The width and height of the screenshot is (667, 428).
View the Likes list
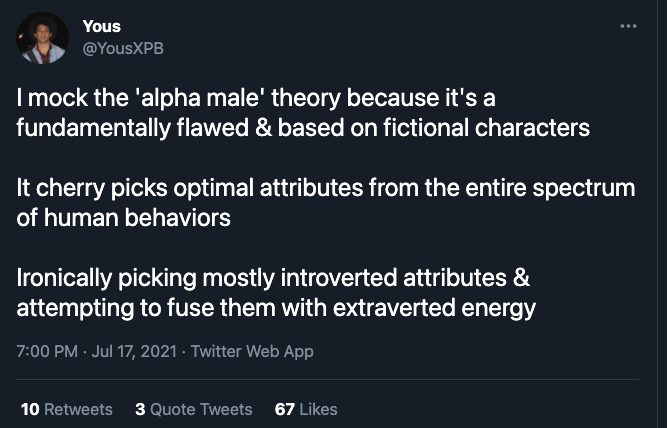point(306,409)
